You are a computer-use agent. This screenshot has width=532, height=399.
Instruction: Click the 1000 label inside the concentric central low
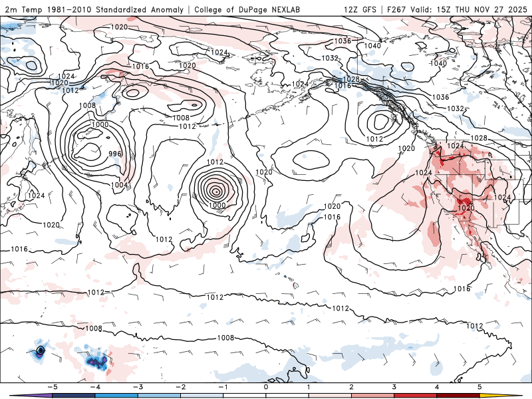pos(217,205)
